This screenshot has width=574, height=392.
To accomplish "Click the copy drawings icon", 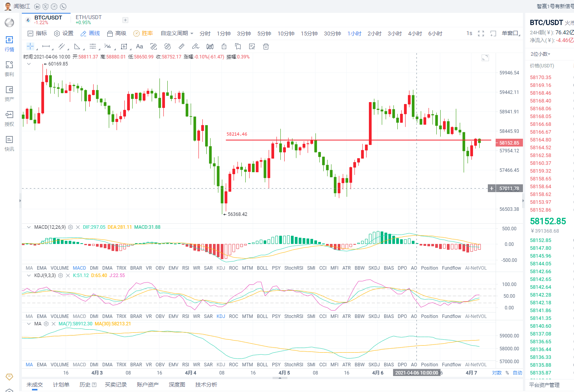I will [238, 46].
